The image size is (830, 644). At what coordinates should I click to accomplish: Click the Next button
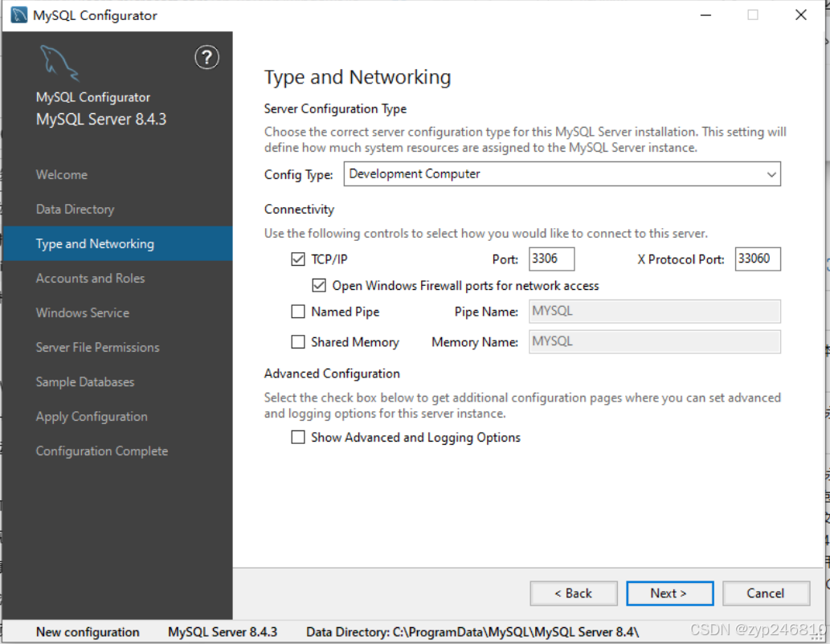[x=669, y=593]
